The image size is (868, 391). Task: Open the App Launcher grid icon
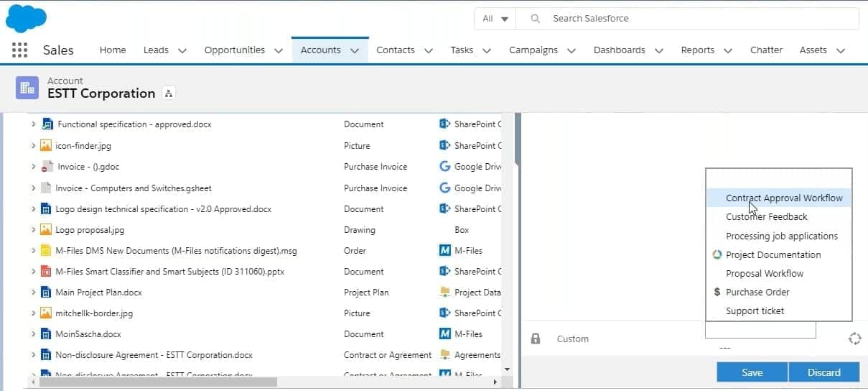(20, 50)
